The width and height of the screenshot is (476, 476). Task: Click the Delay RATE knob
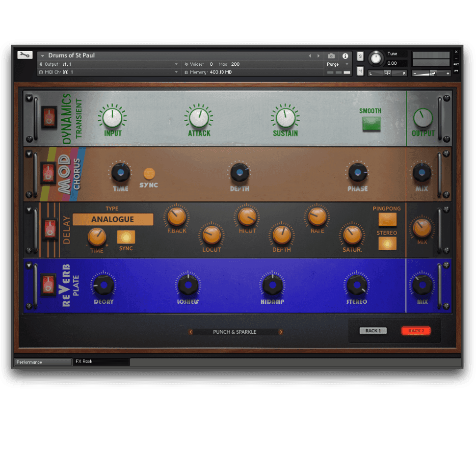coord(317,216)
